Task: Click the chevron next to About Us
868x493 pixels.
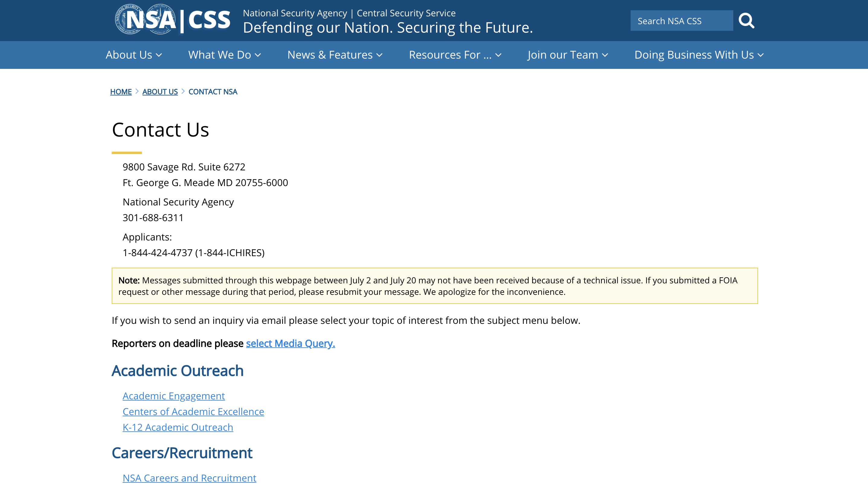Action: 159,55
